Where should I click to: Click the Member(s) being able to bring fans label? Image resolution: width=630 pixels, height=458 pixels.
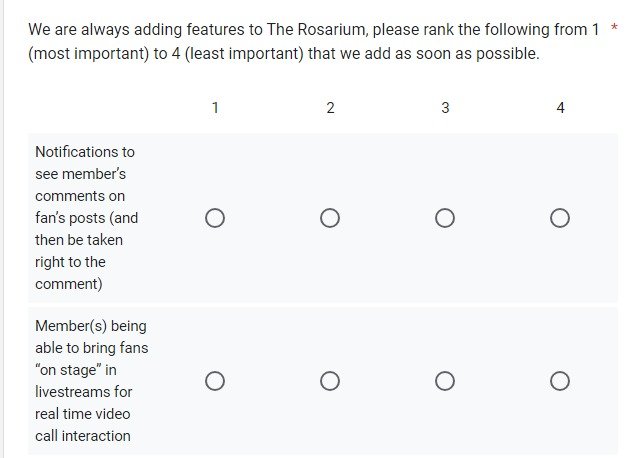tap(92, 381)
